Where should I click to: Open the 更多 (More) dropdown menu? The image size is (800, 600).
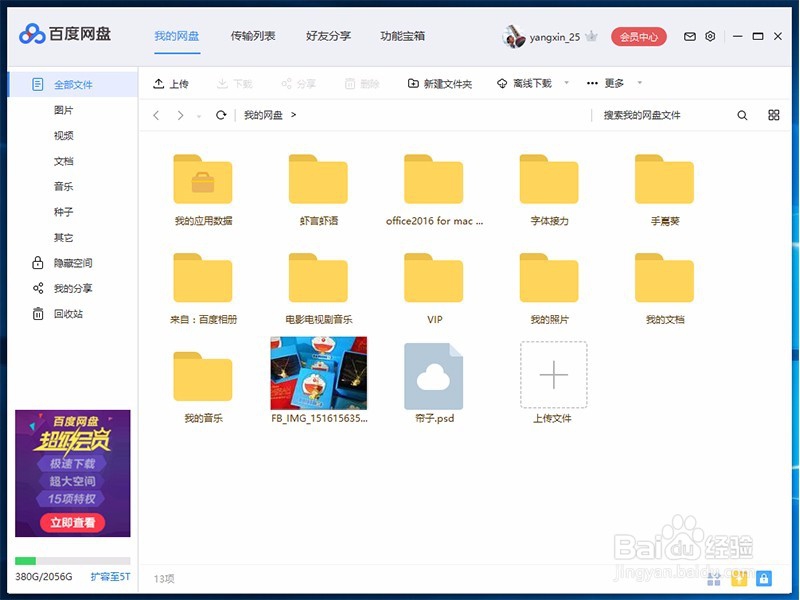coord(610,83)
